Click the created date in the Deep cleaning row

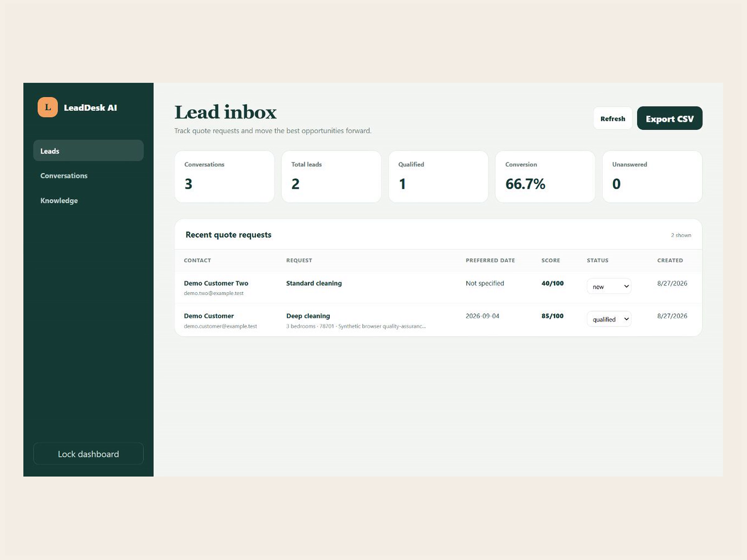click(672, 316)
